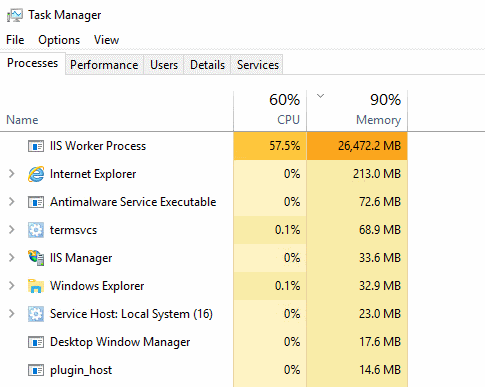
Task: Click the Antimalware Service Executable icon
Action: (36, 202)
